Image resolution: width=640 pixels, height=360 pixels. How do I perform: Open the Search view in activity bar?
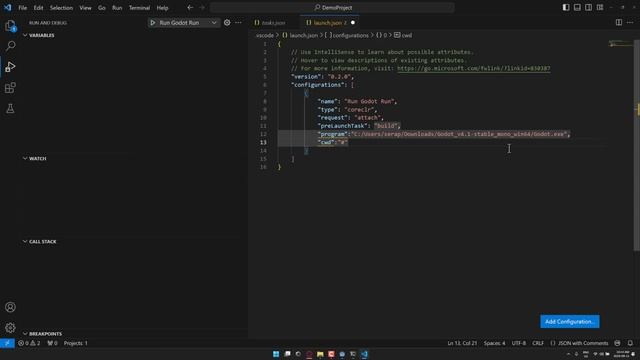click(10, 46)
